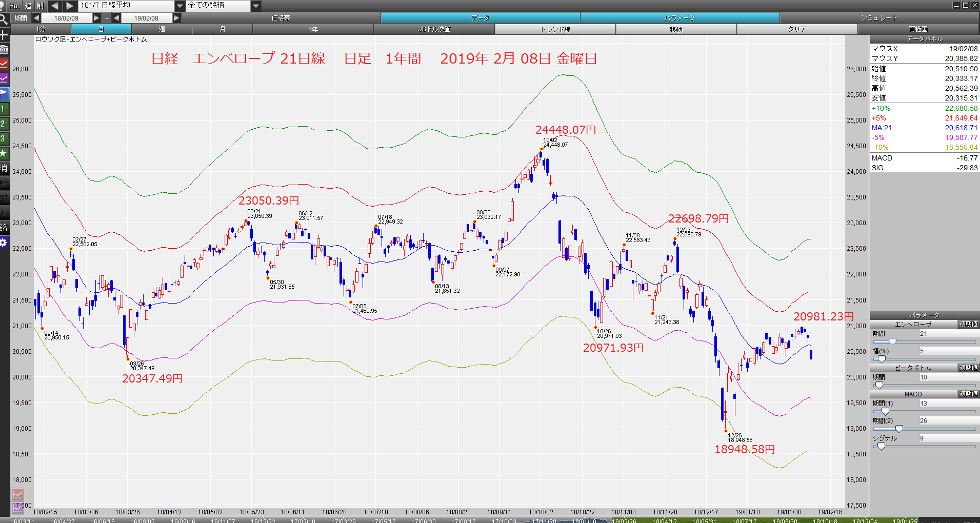The image size is (980, 523).
Task: Reset エンベロープ with 初期値 button
Action: [x=969, y=324]
